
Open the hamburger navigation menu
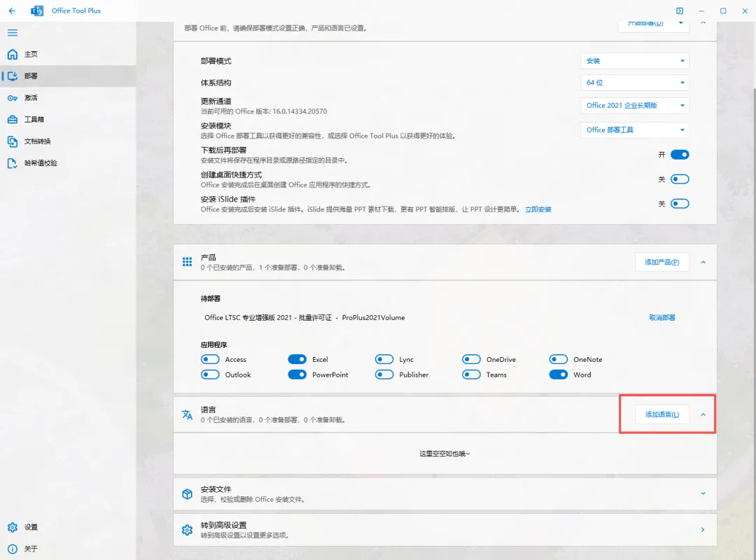[x=13, y=33]
